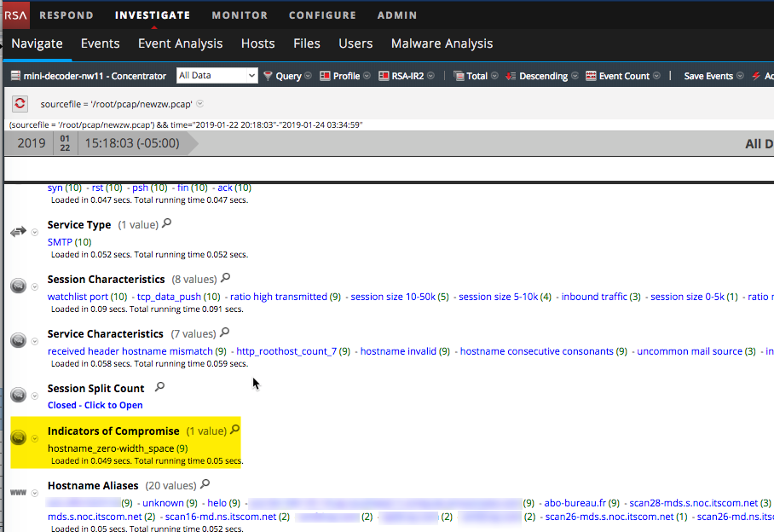The height and width of the screenshot is (532, 774).
Task: Expand the Query dropdown menu
Action: pos(288,76)
